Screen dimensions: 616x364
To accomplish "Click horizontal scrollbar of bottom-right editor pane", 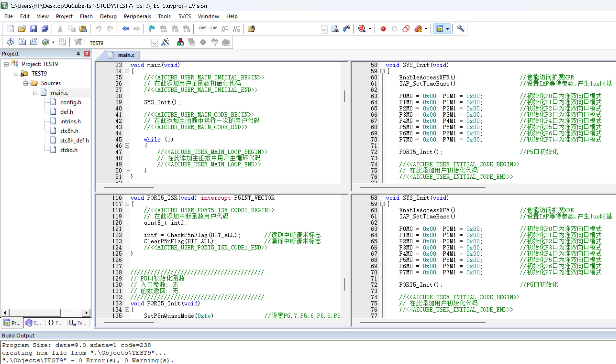I will click(x=422, y=323).
